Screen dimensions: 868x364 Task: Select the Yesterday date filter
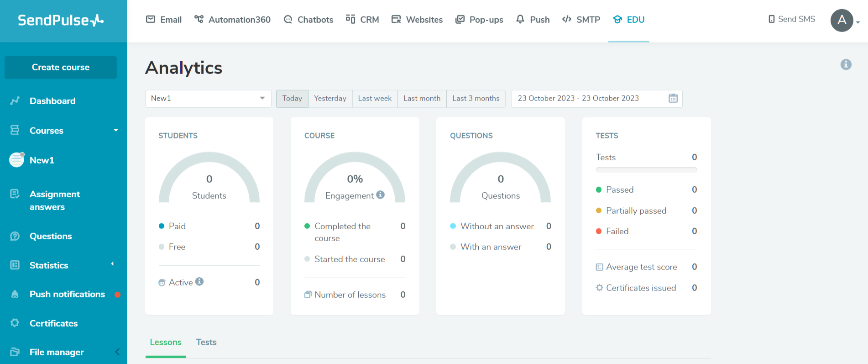[x=330, y=98]
